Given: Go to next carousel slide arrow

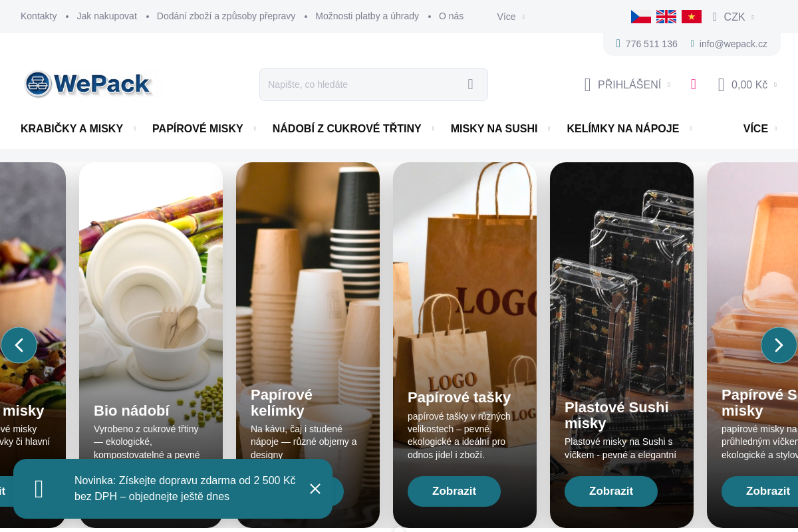Looking at the screenshot, I should point(779,345).
